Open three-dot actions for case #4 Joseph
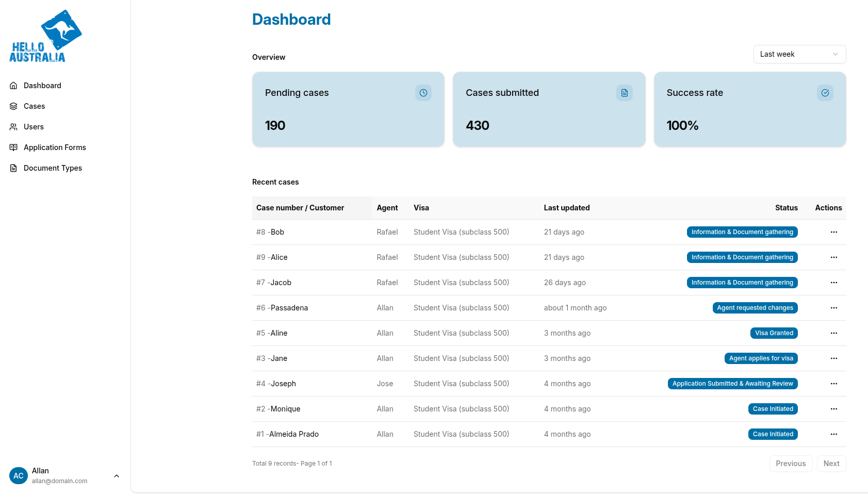Viewport: 868px width, 495px height. coord(833,384)
